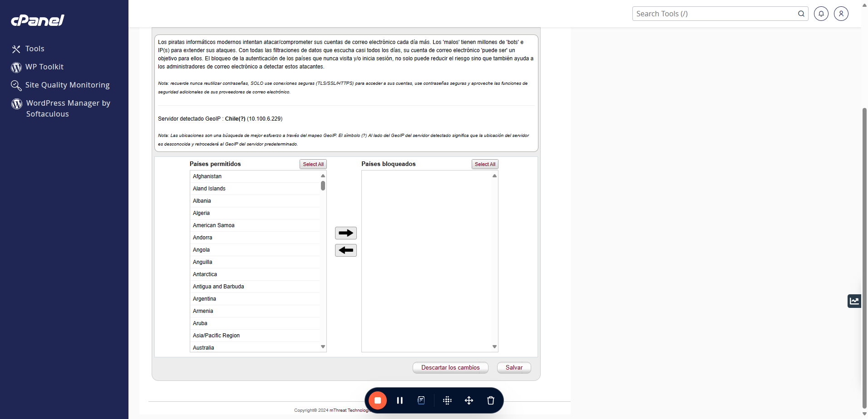Viewport: 868px width, 419px height.
Task: Click the WordPress Manager sidebar icon
Action: [x=17, y=104]
